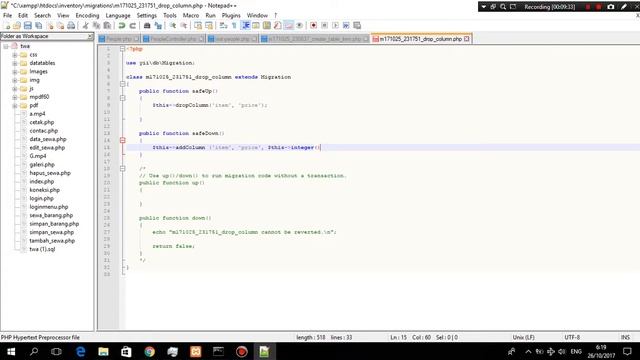The height and width of the screenshot is (360, 640).
Task: Click the INS insert mode indicator
Action: 625,338
